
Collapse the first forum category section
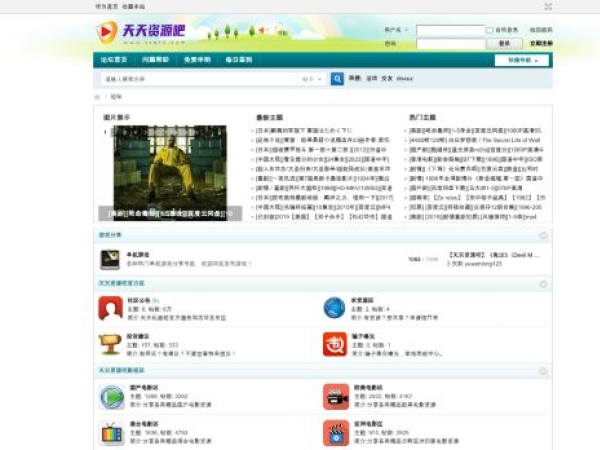point(543,236)
